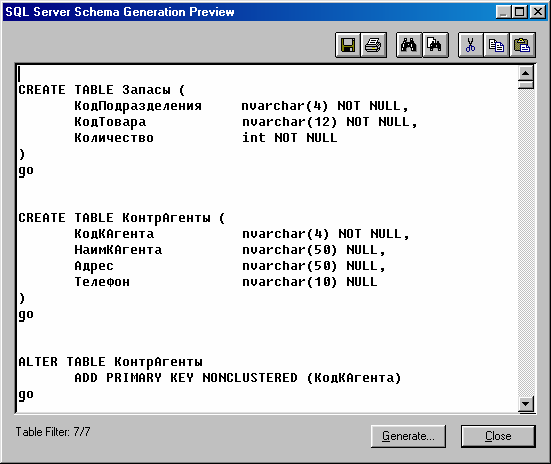Click the 'CREATE TABLE КонтрАгенты (' line

click(122, 218)
